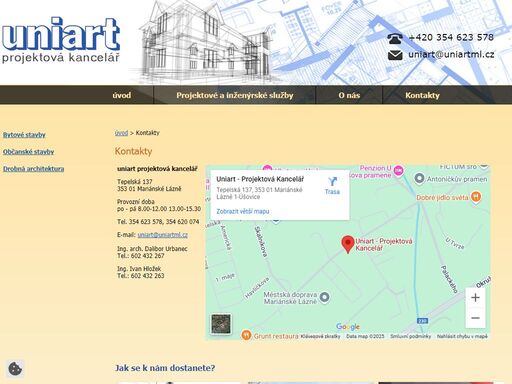This screenshot has height=384, width=512.
Task: Click the Trasa directions icon on the map
Action: tap(332, 182)
